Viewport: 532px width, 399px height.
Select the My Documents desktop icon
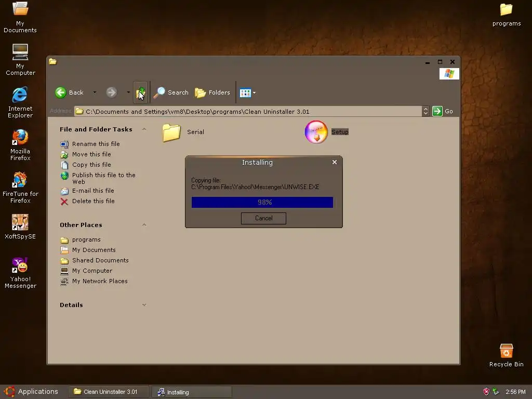(20, 17)
